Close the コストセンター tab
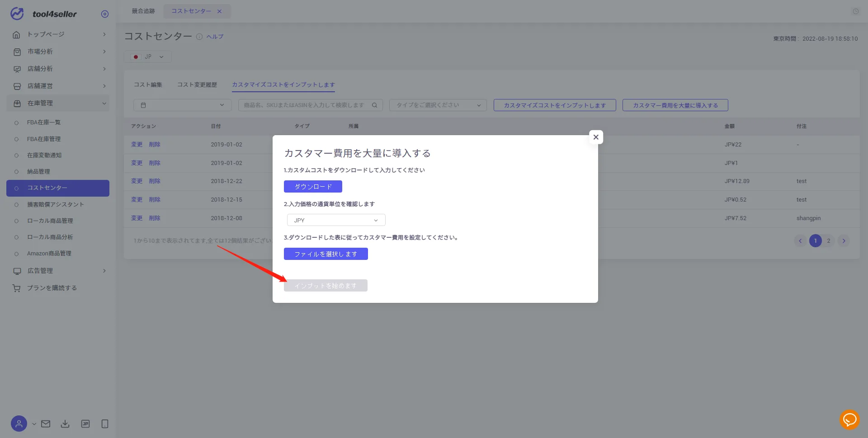Image resolution: width=868 pixels, height=438 pixels. [x=219, y=11]
